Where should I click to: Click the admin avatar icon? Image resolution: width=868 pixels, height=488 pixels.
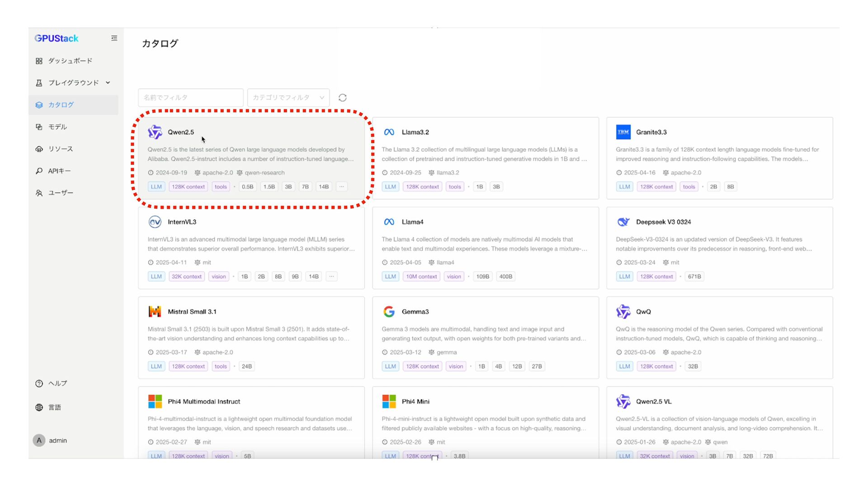(39, 441)
